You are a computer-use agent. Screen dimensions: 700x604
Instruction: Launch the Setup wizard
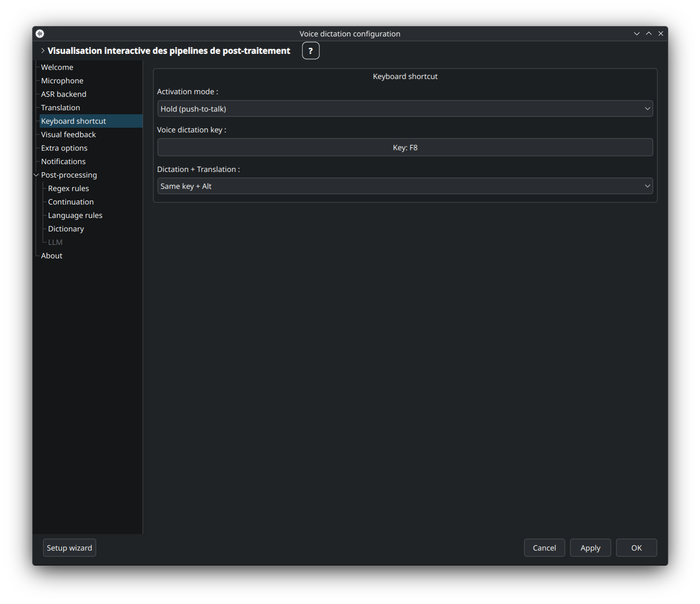(70, 548)
